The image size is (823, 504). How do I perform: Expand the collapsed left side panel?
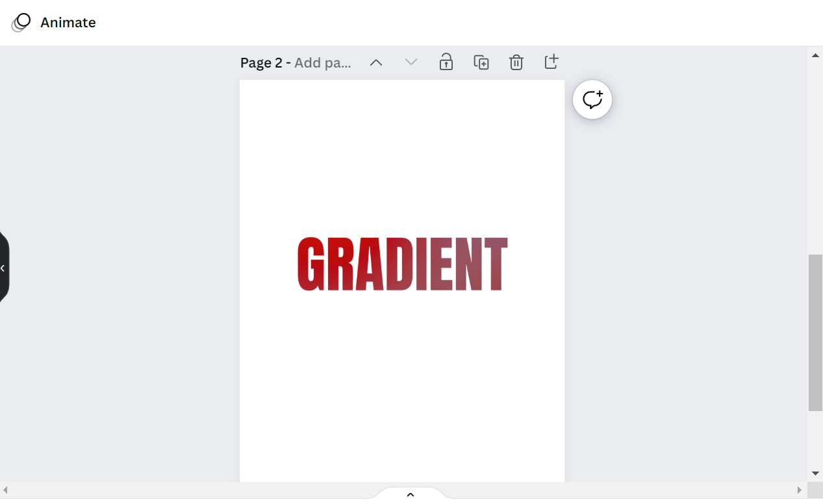(3, 268)
